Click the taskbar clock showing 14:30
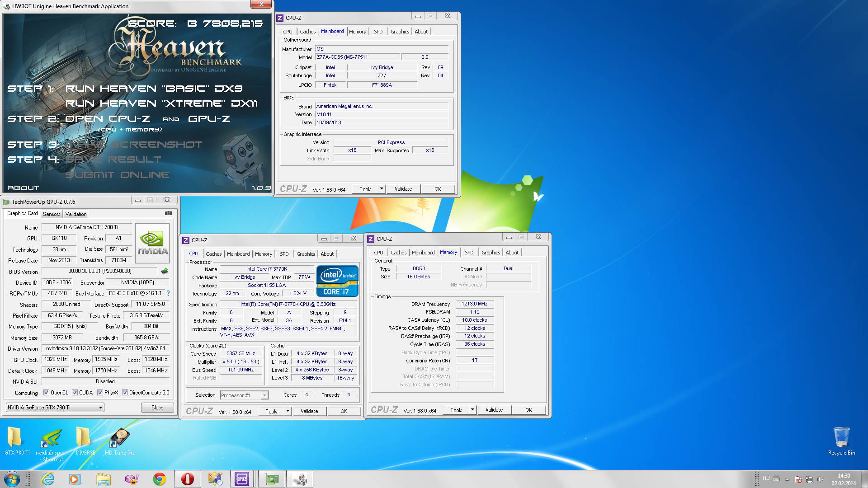Viewport: 868px width, 488px height. click(844, 479)
